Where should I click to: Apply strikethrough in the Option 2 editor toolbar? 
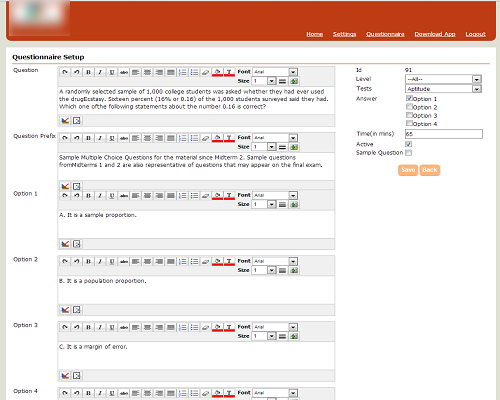pos(124,261)
